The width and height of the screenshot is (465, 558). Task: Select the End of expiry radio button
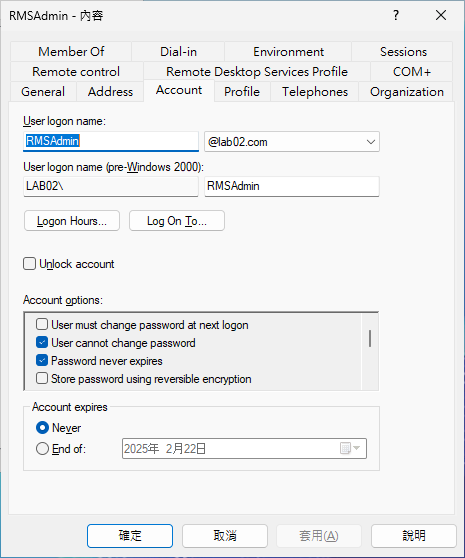42,448
